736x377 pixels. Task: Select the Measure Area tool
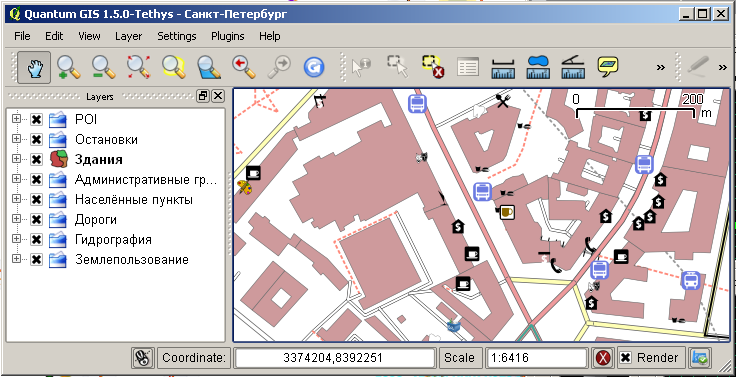(538, 68)
